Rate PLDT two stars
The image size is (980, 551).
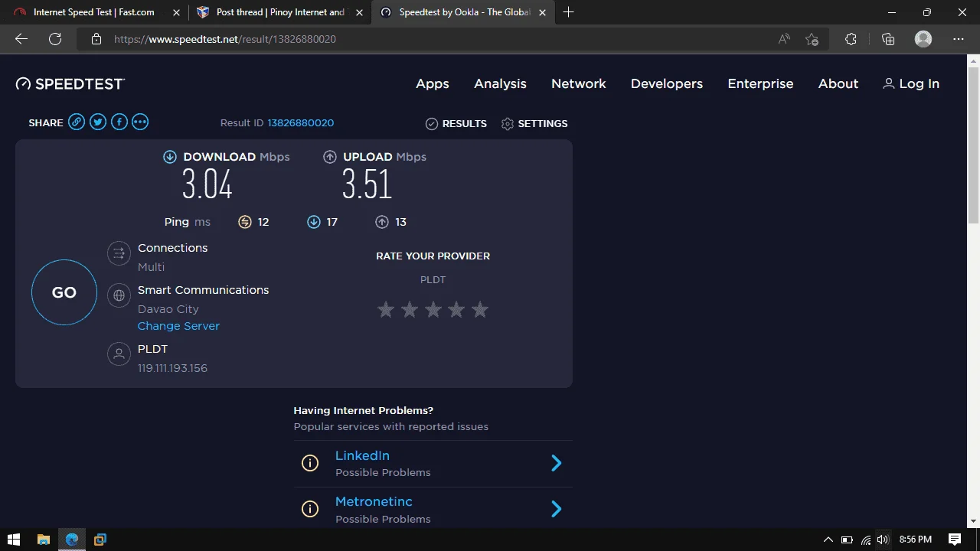[410, 309]
